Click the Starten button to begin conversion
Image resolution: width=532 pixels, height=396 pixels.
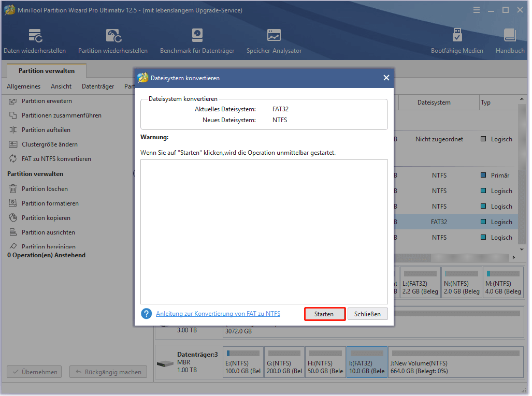pyautogui.click(x=325, y=314)
